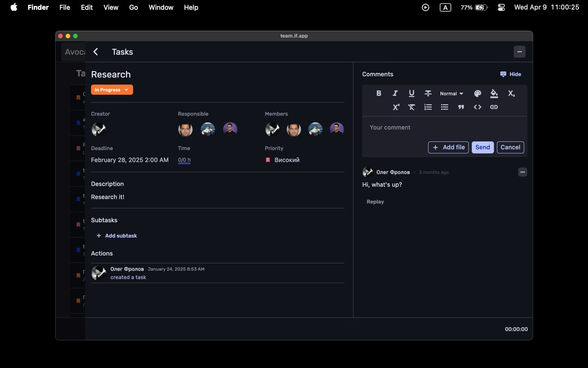588x368 pixels.
Task: Open the text color palette
Action: tap(478, 93)
